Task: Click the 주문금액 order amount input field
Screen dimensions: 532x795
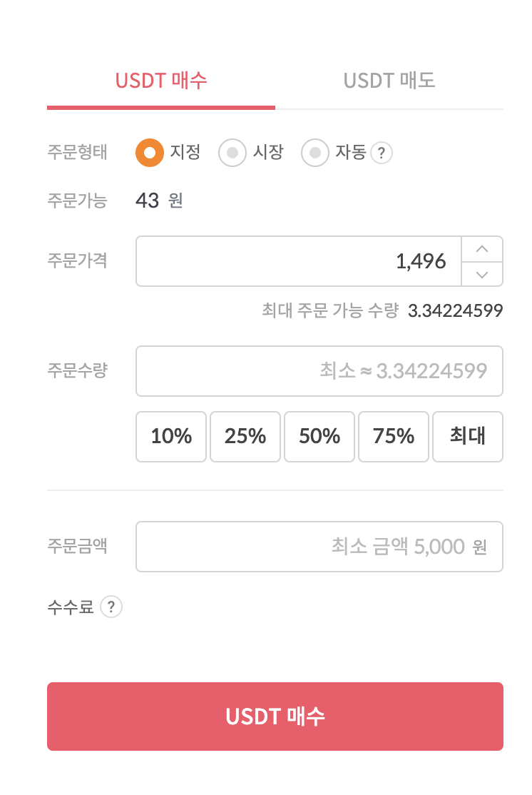Action: click(x=319, y=547)
